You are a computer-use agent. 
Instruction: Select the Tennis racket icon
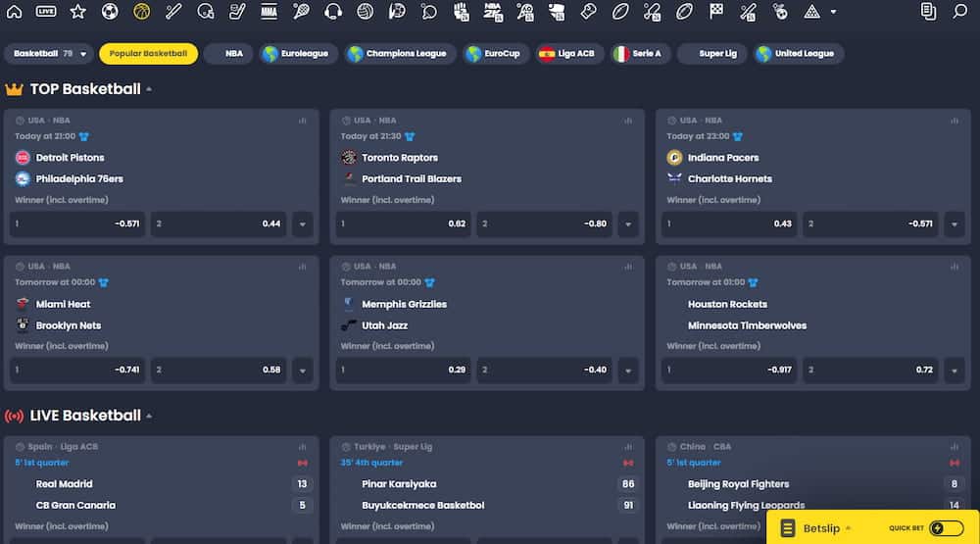(301, 11)
